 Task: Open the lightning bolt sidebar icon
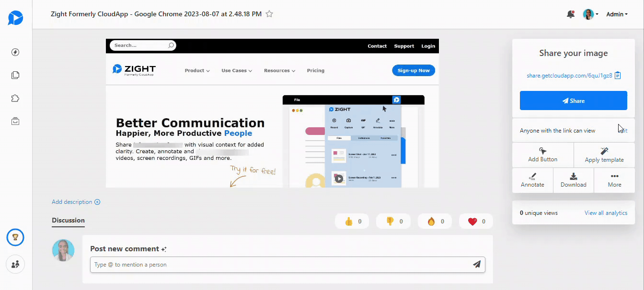[15, 52]
